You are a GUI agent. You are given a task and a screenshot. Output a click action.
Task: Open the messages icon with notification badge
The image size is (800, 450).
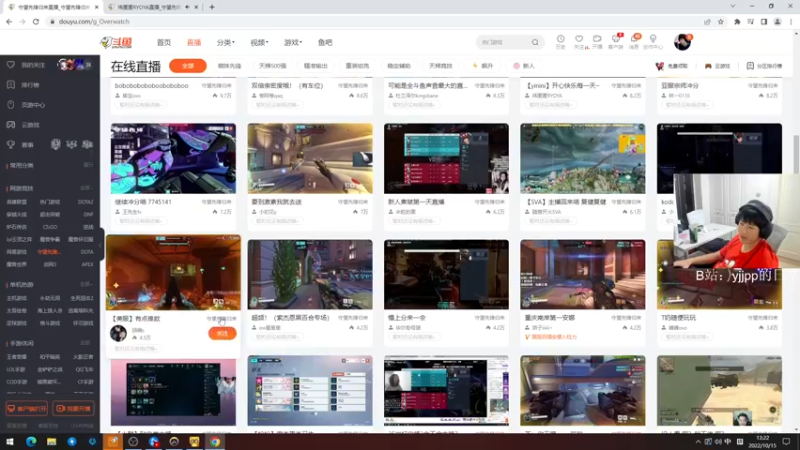634,42
